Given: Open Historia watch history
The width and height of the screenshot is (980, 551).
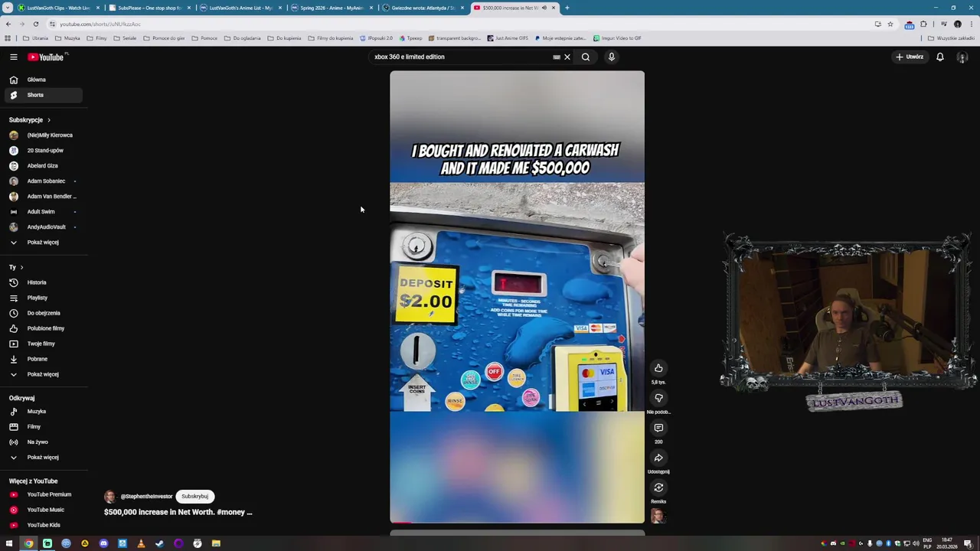Looking at the screenshot, I should (x=44, y=282).
